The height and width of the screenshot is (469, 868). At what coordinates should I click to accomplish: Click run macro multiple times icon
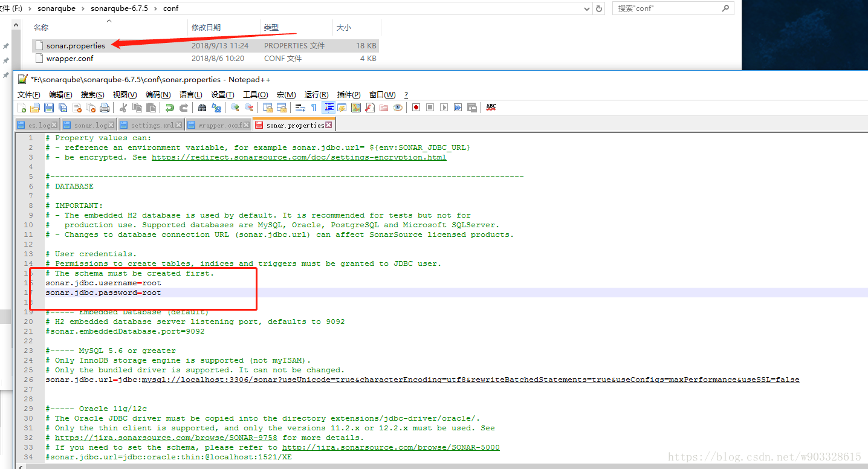tap(458, 108)
